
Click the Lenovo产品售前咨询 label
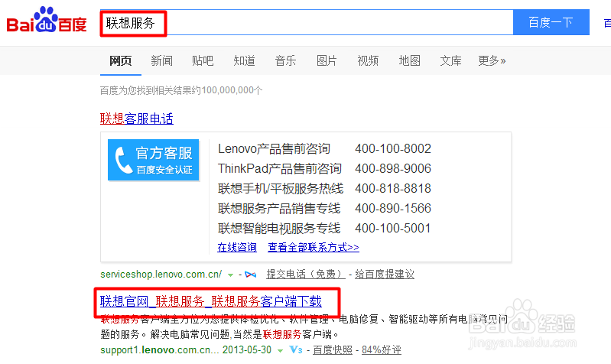(274, 149)
